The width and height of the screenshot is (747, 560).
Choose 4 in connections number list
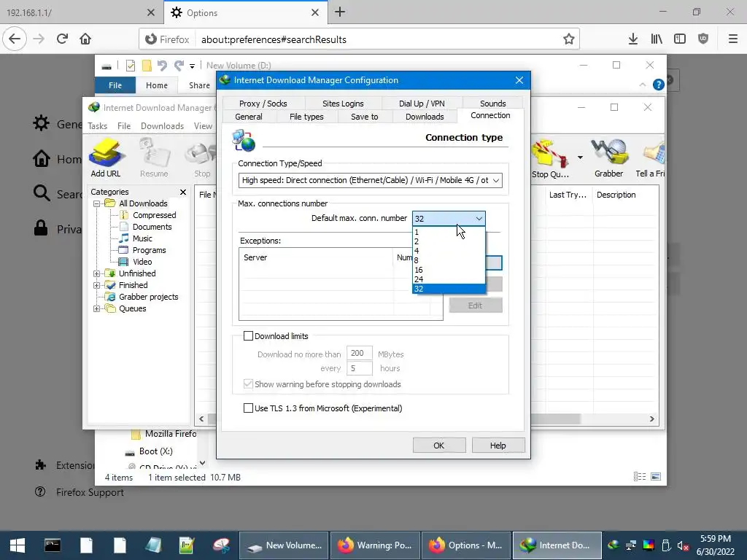pyautogui.click(x=449, y=251)
